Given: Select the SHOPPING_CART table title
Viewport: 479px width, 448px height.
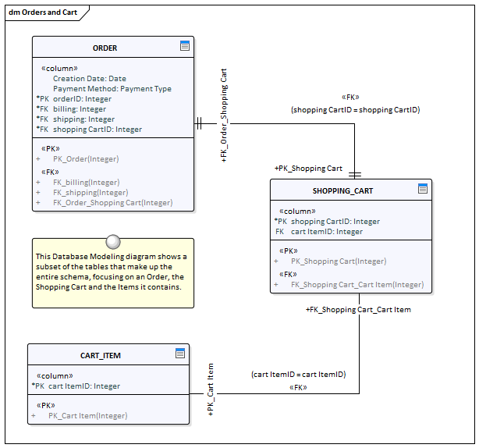Looking at the screenshot, I should point(342,190).
